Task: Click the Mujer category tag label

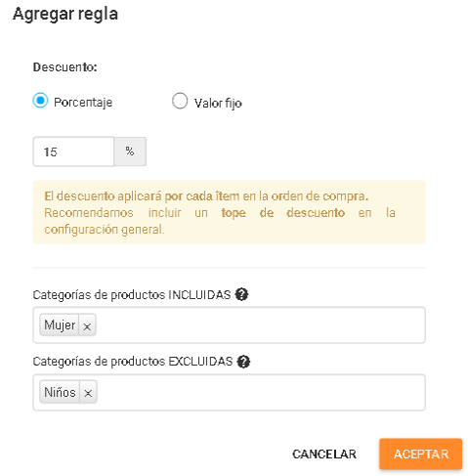Action: tap(60, 325)
